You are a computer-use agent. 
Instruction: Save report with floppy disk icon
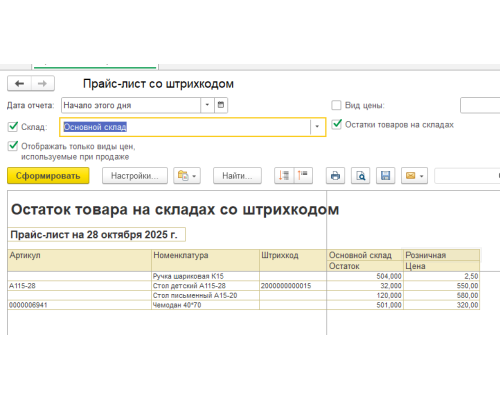pyautogui.click(x=386, y=176)
